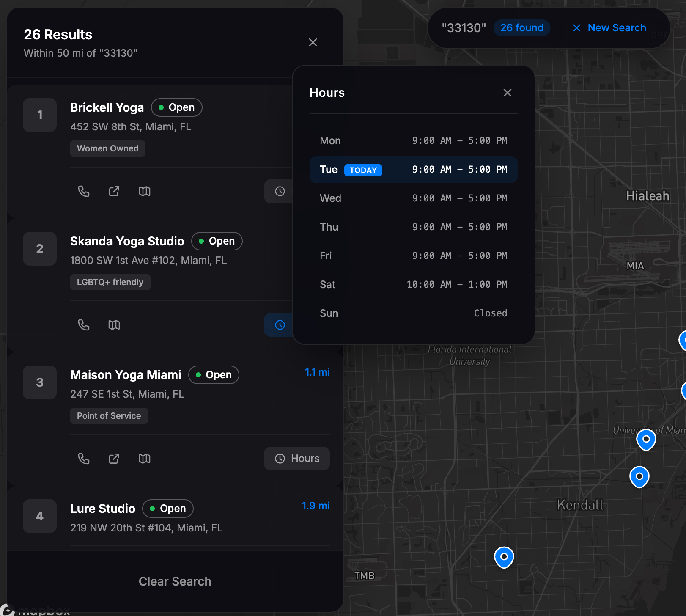Select the Lure Studio result

point(103,509)
